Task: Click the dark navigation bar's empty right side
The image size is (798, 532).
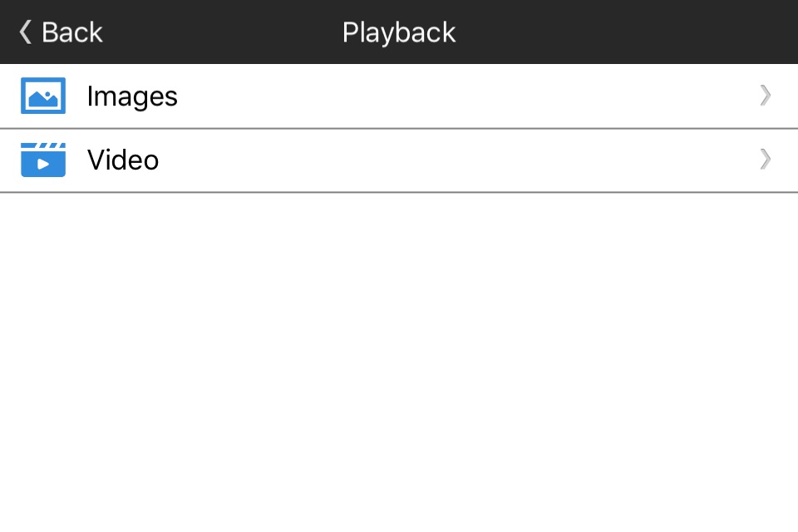Action: click(x=636, y=32)
